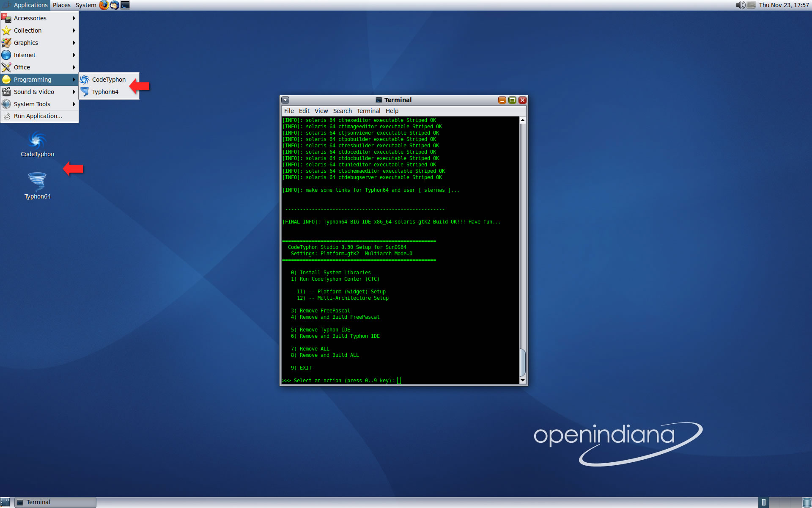Click the '8) Remove and Build ALL' line
The width and height of the screenshot is (812, 508).
tap(325, 355)
